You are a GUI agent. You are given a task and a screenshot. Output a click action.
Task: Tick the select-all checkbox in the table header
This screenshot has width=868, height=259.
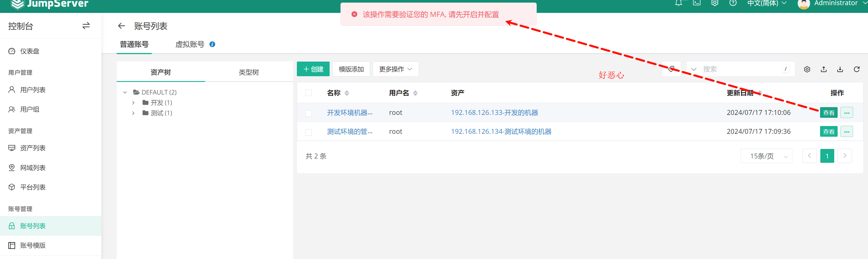point(308,93)
